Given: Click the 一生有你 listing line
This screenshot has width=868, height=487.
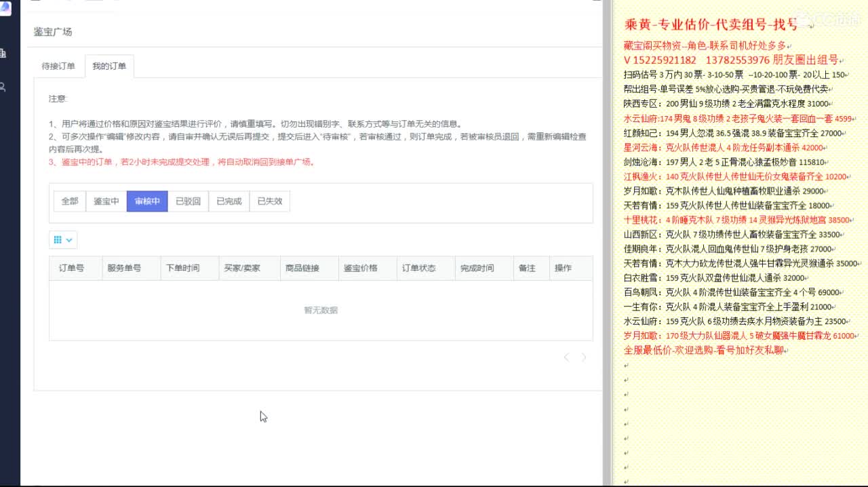Looking at the screenshot, I should [x=729, y=307].
